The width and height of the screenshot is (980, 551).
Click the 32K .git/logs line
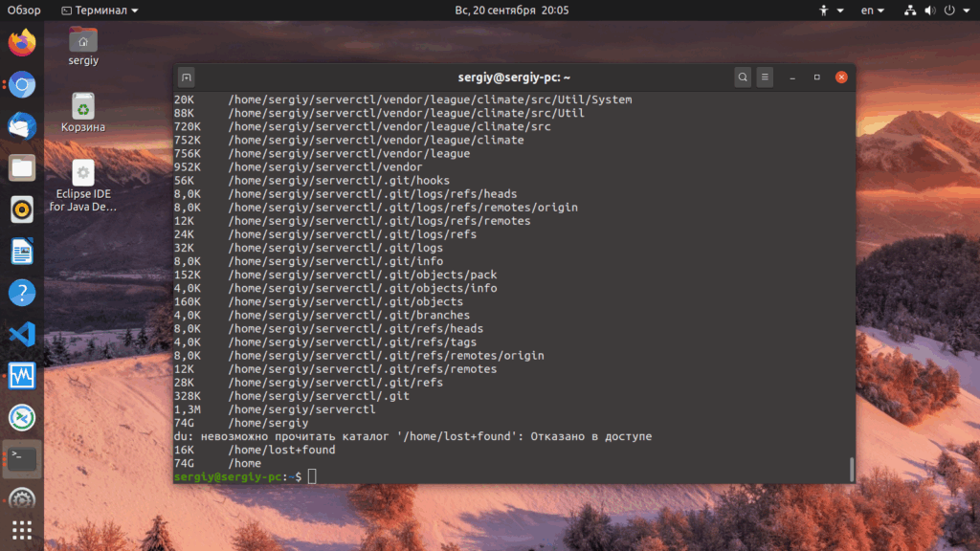[308, 248]
